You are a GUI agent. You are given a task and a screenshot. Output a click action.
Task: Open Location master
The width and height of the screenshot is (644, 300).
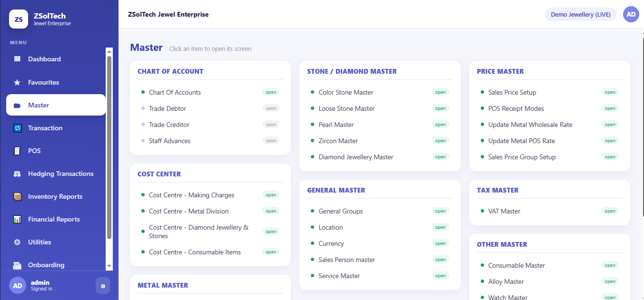point(380,227)
